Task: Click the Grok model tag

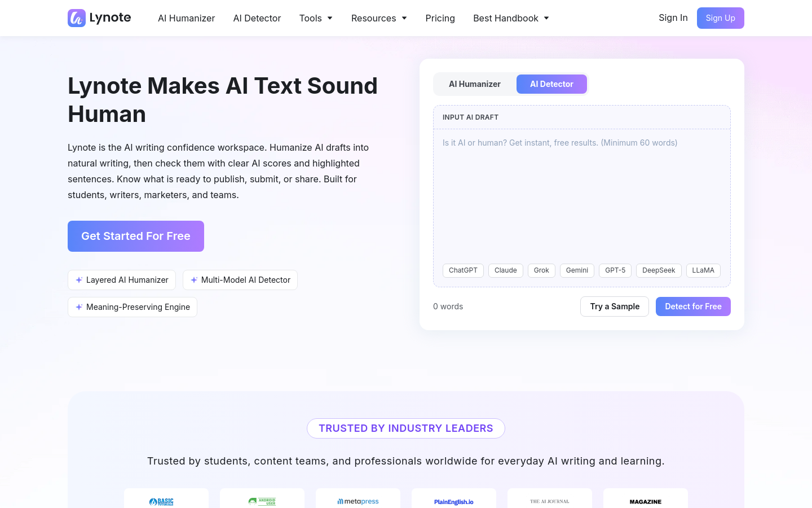Action: [x=541, y=270]
